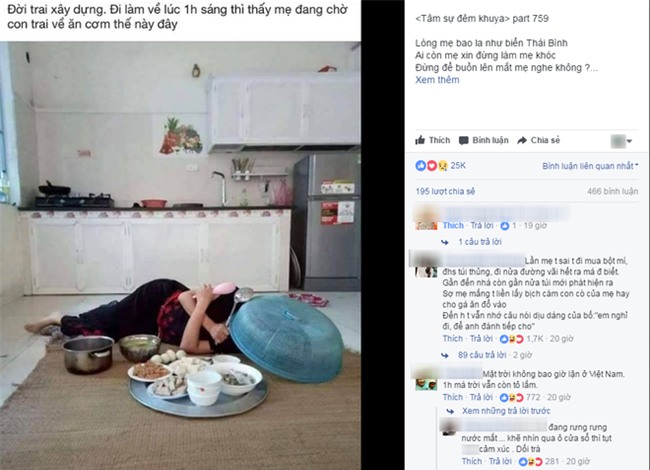
Task: Click the kitchen photo of the sleeping mother
Action: (180, 255)
